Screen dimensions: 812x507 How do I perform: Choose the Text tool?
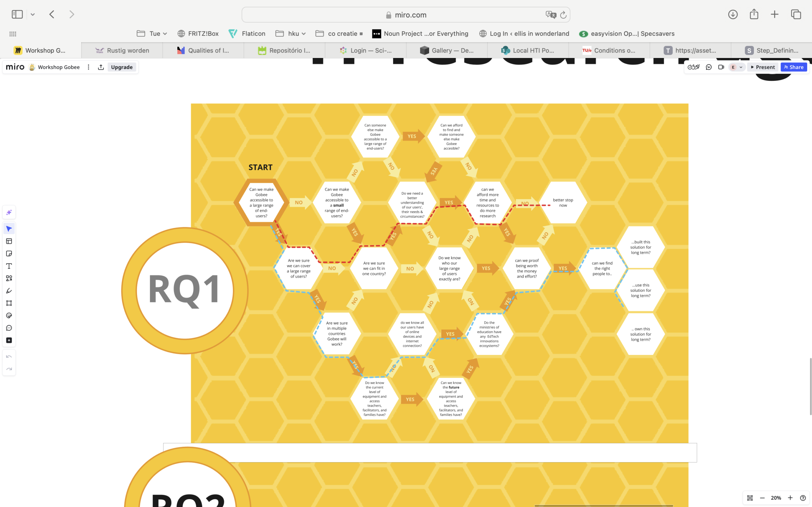pyautogui.click(x=9, y=266)
